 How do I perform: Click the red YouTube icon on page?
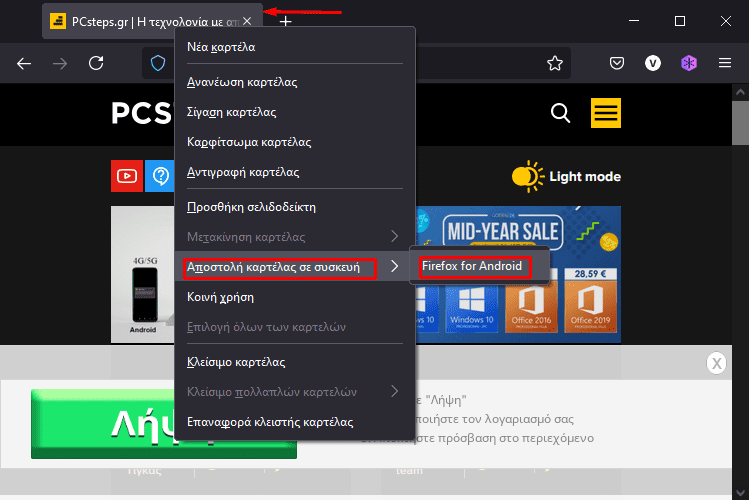127,176
